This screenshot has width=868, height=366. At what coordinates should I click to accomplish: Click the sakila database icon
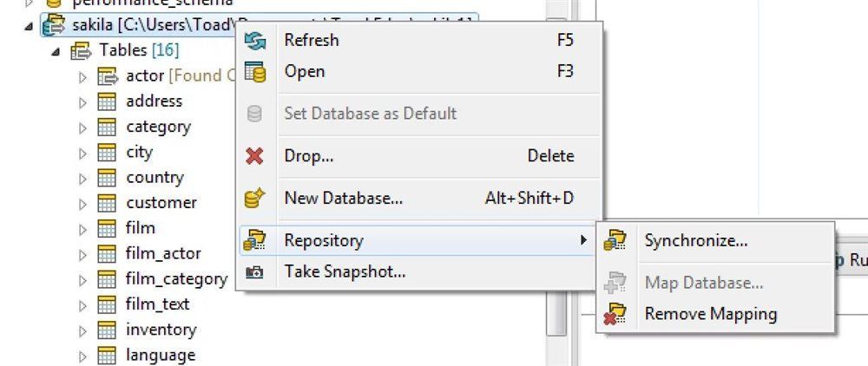tap(54, 25)
